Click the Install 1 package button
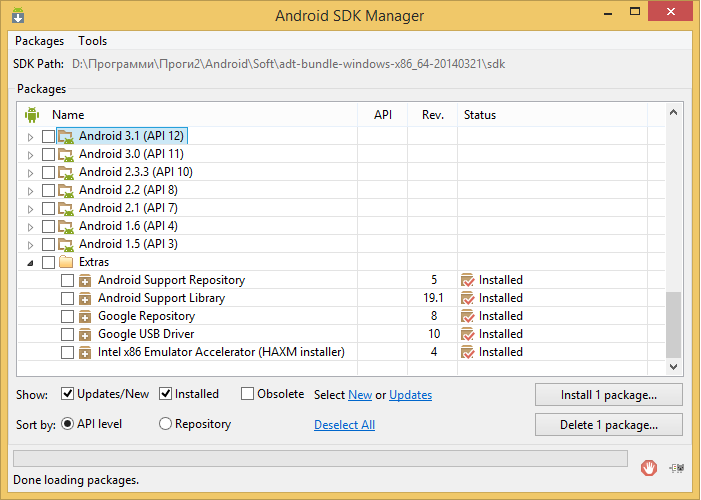 coord(608,394)
